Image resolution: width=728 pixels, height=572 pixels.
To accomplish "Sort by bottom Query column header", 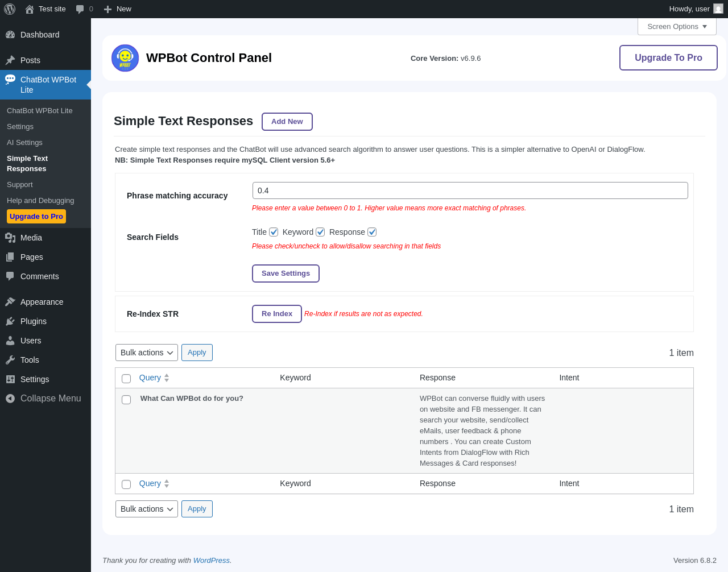I will [150, 483].
